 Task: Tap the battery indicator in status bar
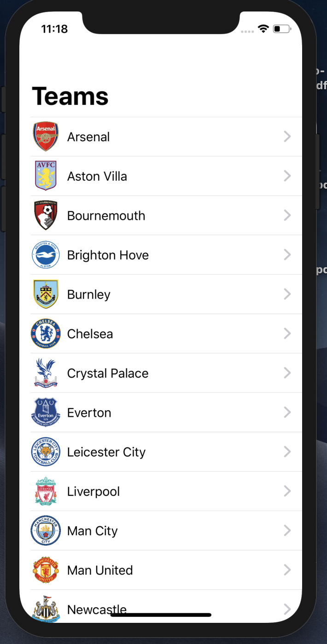281,29
